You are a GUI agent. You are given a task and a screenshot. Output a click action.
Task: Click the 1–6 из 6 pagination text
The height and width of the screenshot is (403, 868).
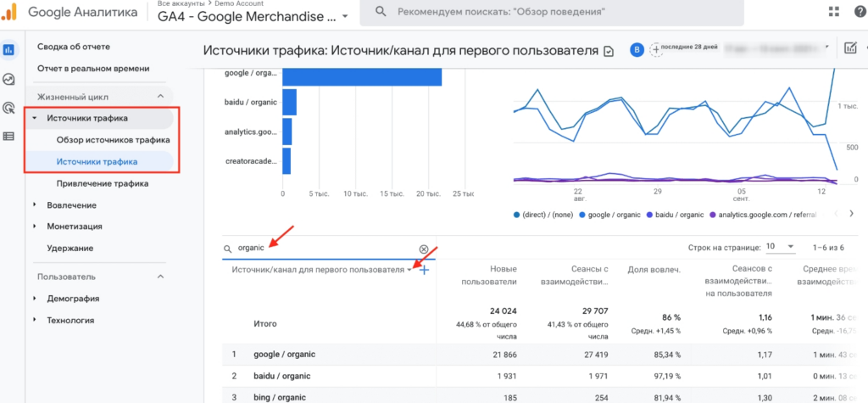click(829, 247)
